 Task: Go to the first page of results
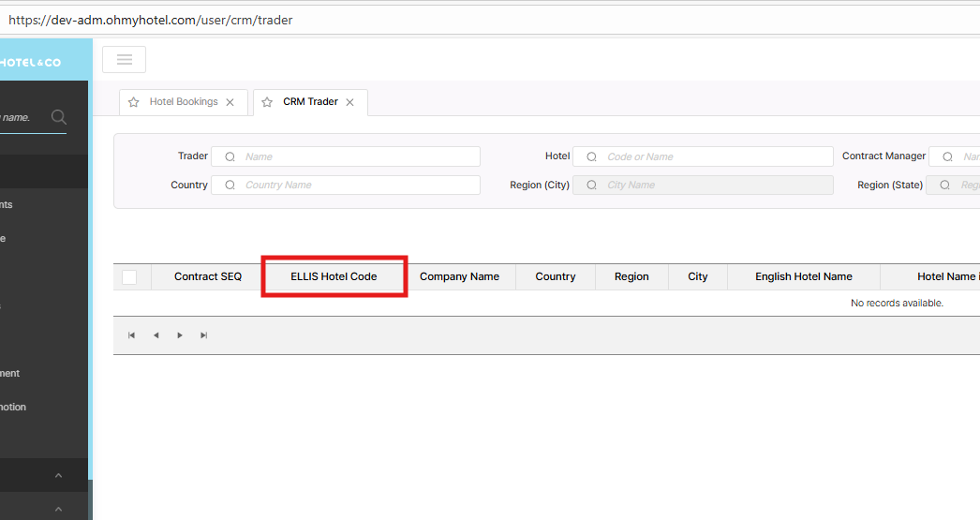click(x=132, y=335)
